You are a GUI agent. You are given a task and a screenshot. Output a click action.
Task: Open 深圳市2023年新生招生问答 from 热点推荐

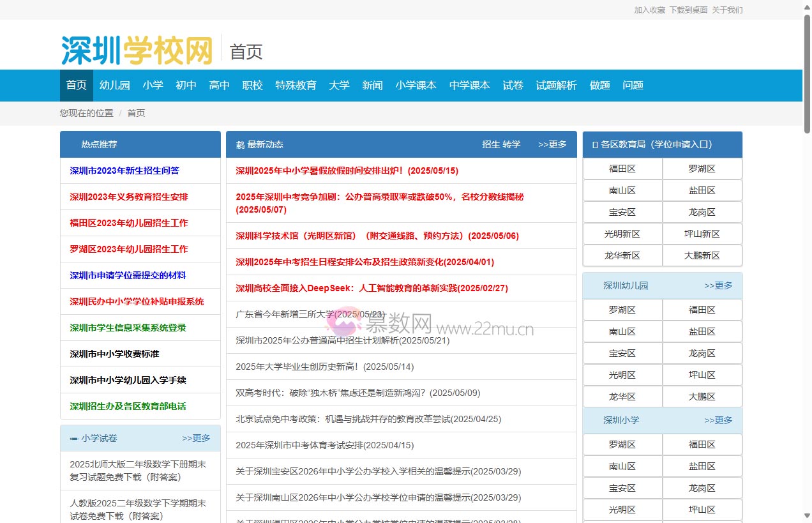pos(124,171)
